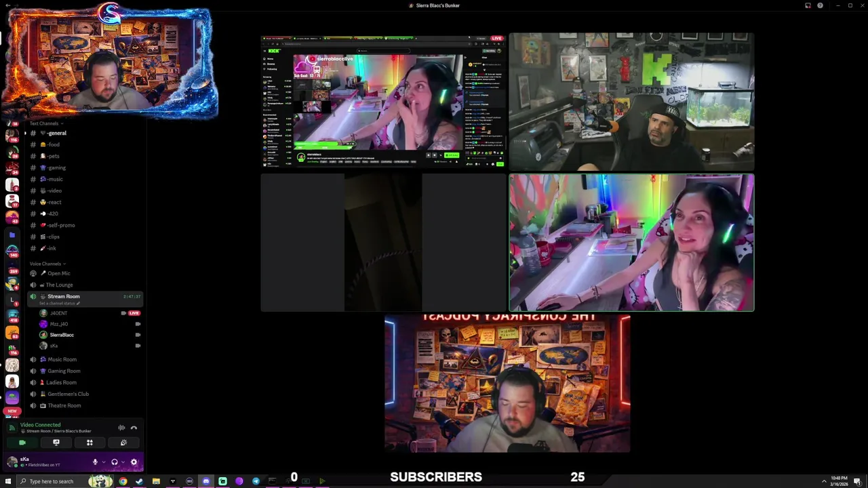The image size is (868, 488).
Task: Click camera icon next to Mzz_J40
Action: tap(138, 324)
